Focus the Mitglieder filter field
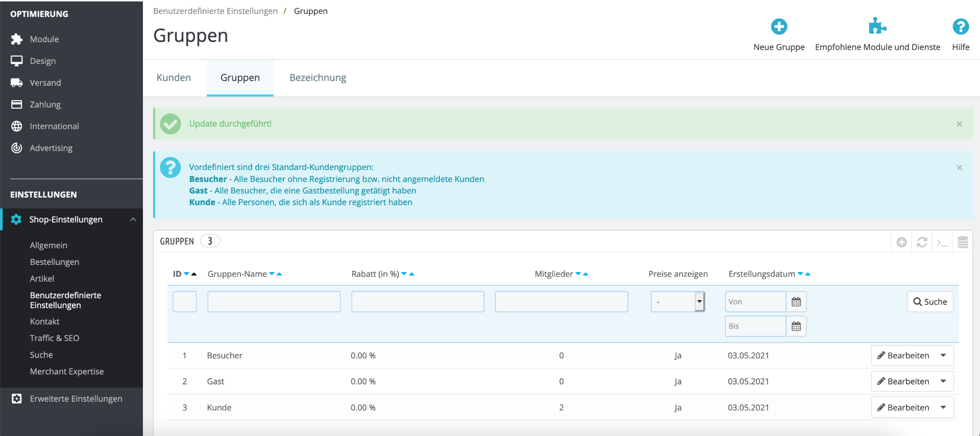This screenshot has width=980, height=436. pyautogui.click(x=561, y=302)
